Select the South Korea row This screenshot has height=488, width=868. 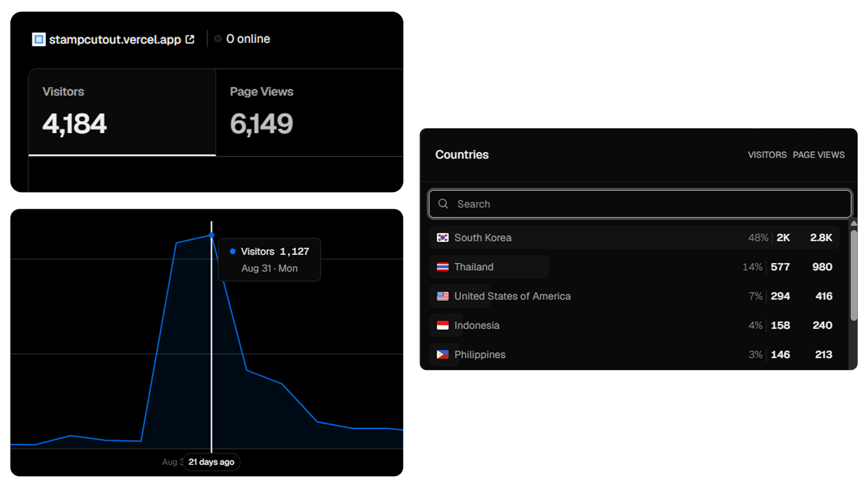634,238
